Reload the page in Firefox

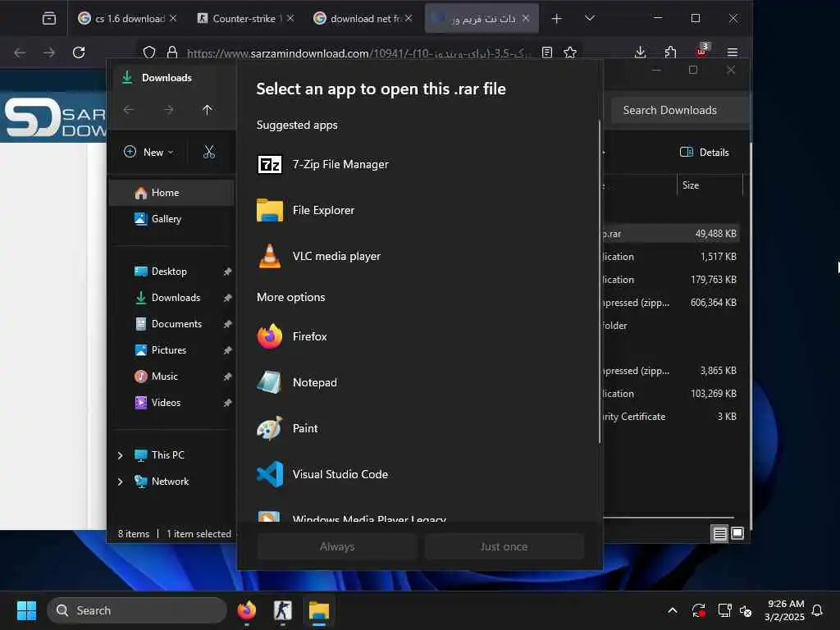pyautogui.click(x=79, y=52)
